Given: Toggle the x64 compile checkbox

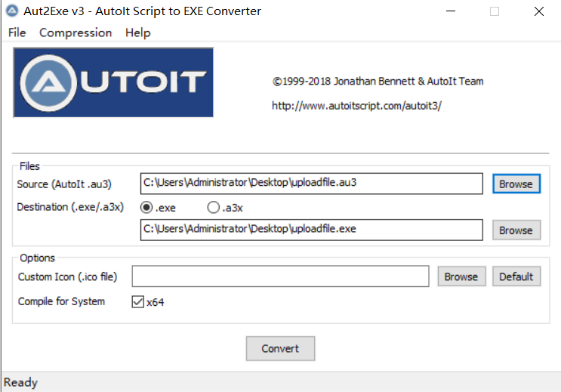Looking at the screenshot, I should point(137,302).
